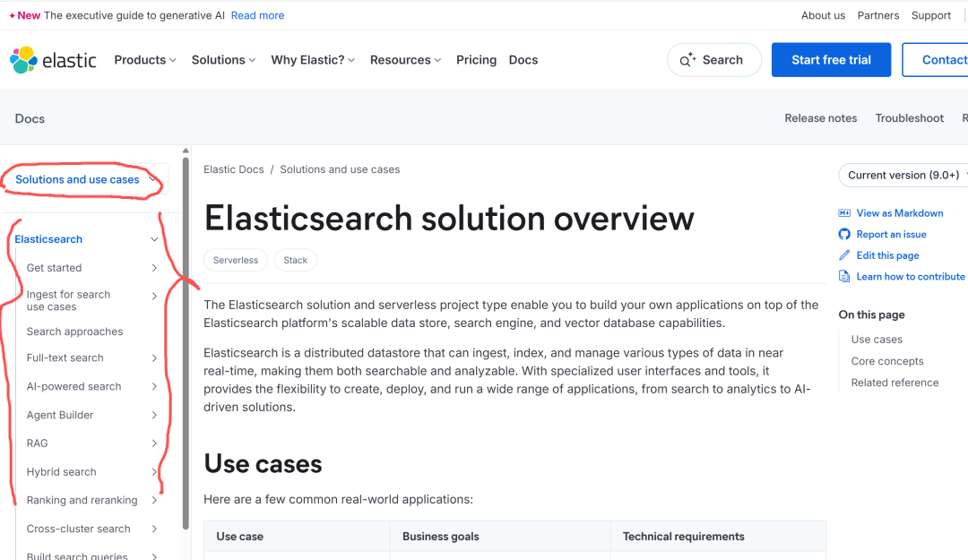Expand the Cross-cluster search chevron

[x=154, y=530]
